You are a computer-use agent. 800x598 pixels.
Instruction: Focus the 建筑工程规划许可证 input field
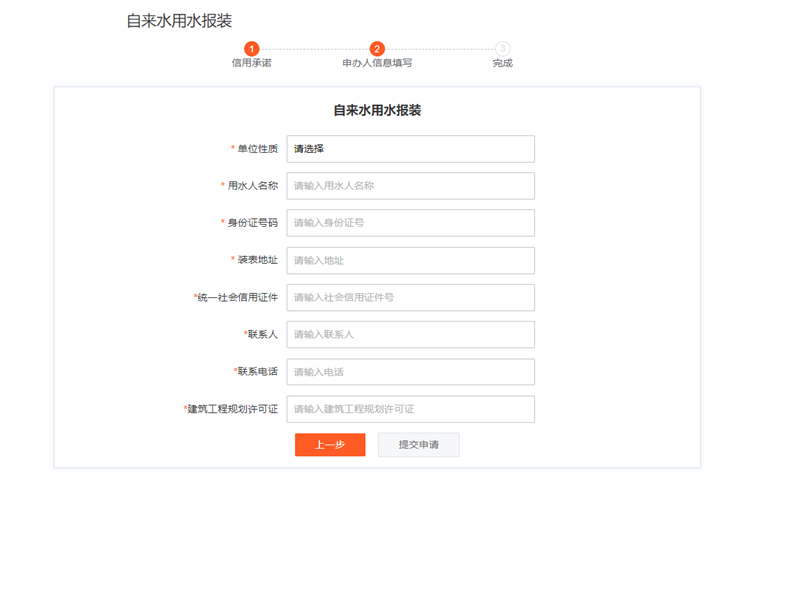pyautogui.click(x=410, y=409)
